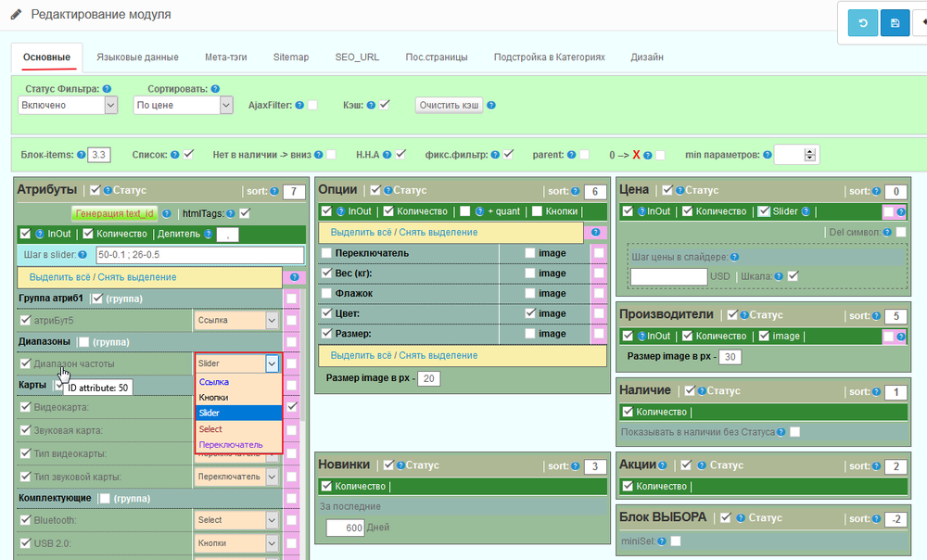This screenshot has height=560, width=927.
Task: Enable the Переключатель option checkbox
Action: 326,252
